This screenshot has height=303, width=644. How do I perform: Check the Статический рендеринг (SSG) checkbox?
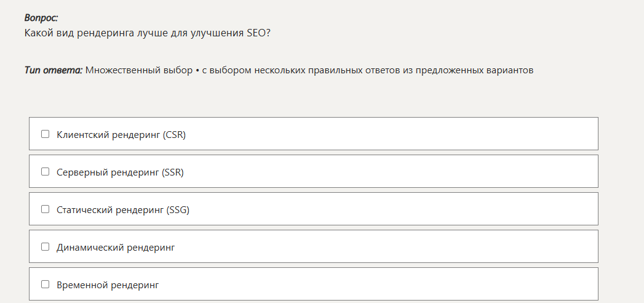point(45,209)
